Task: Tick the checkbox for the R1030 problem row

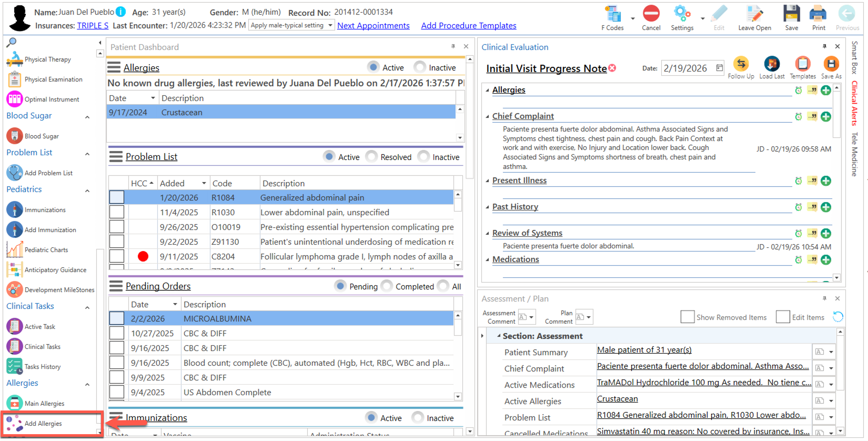Action: click(x=117, y=212)
